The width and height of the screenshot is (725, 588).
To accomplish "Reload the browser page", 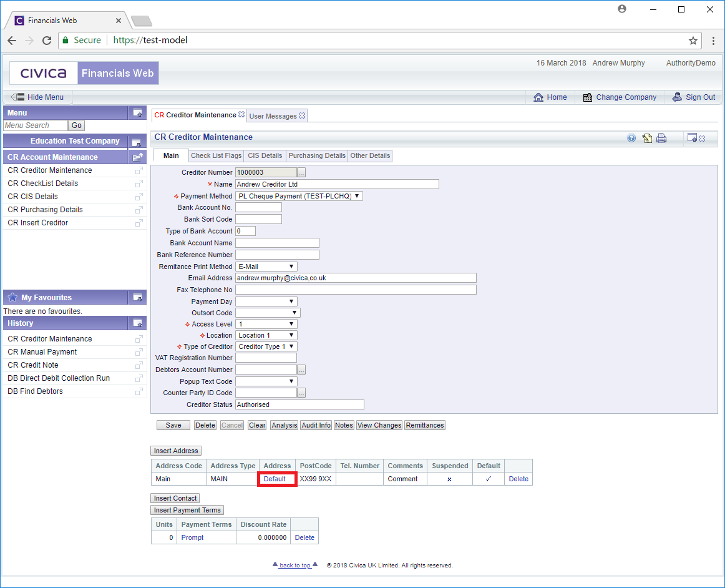I will pos(47,41).
